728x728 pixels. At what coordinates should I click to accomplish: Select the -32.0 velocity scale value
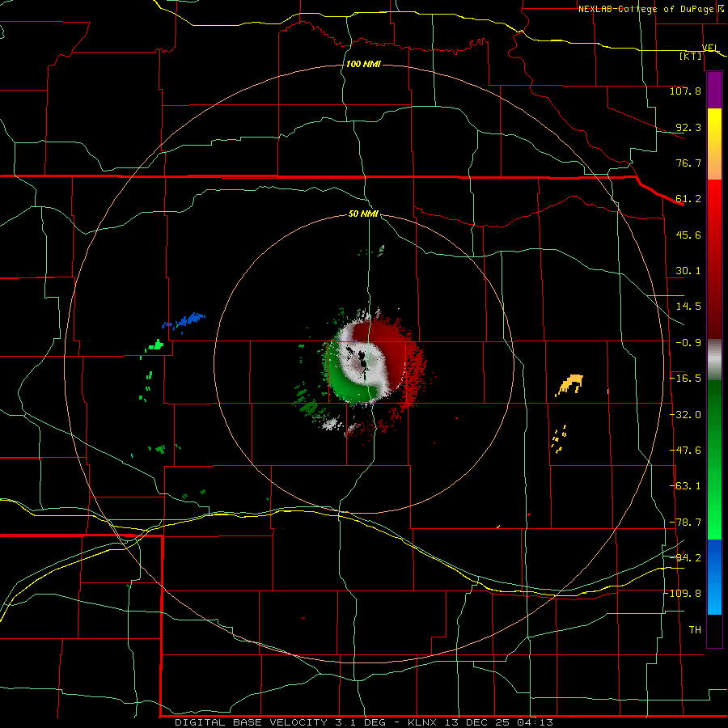tap(685, 415)
